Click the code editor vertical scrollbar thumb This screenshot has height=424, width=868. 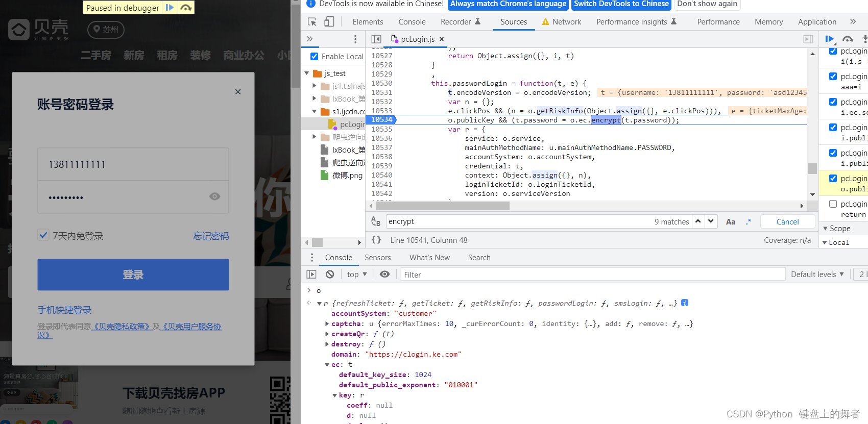tap(812, 168)
